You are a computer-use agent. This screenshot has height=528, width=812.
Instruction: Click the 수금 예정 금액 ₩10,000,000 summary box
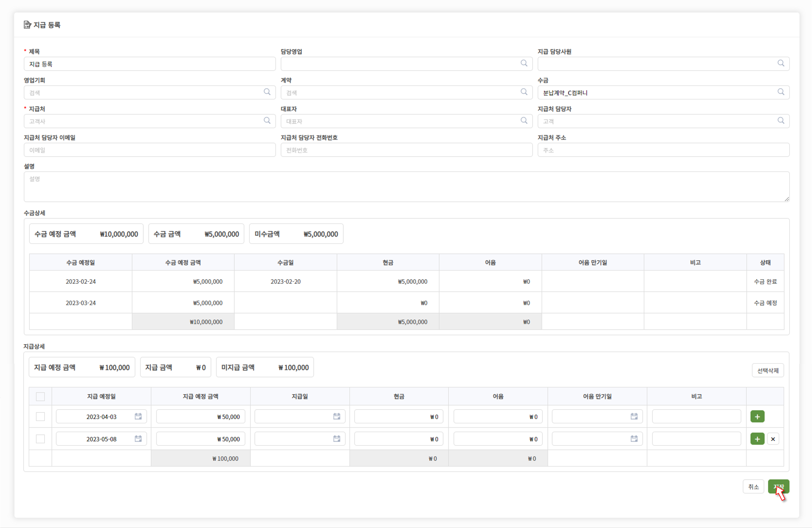point(86,234)
